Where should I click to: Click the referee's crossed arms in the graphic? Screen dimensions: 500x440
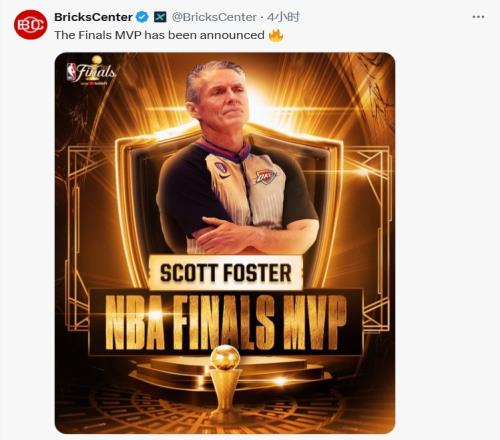click(253, 235)
